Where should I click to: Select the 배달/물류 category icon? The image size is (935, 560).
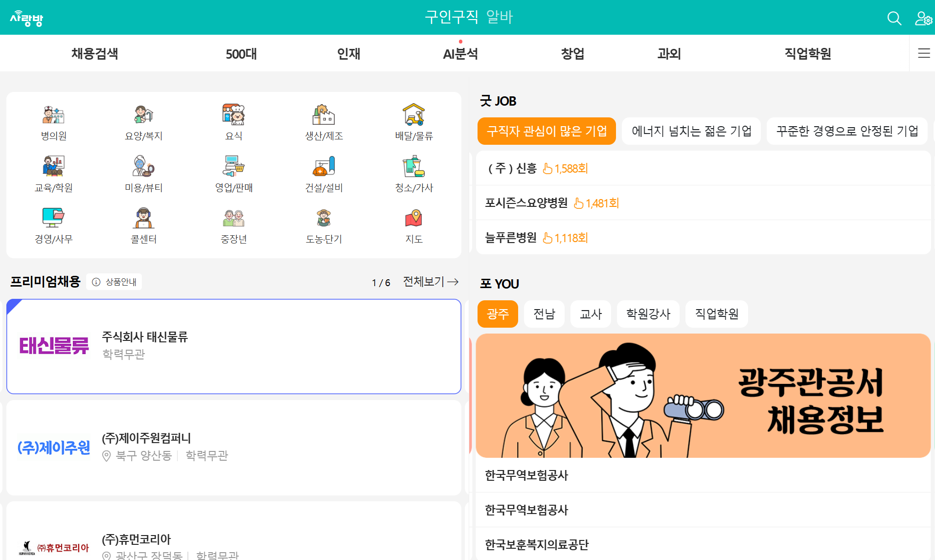[413, 115]
